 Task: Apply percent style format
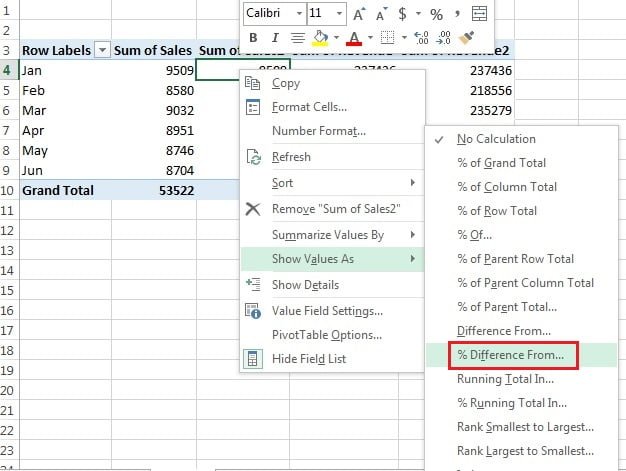pyautogui.click(x=436, y=15)
